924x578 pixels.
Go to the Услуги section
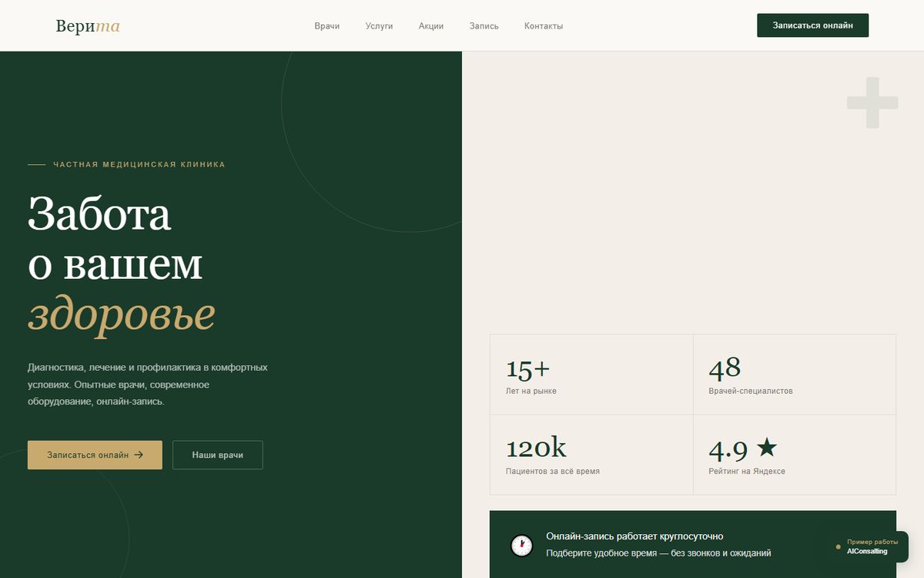(379, 25)
